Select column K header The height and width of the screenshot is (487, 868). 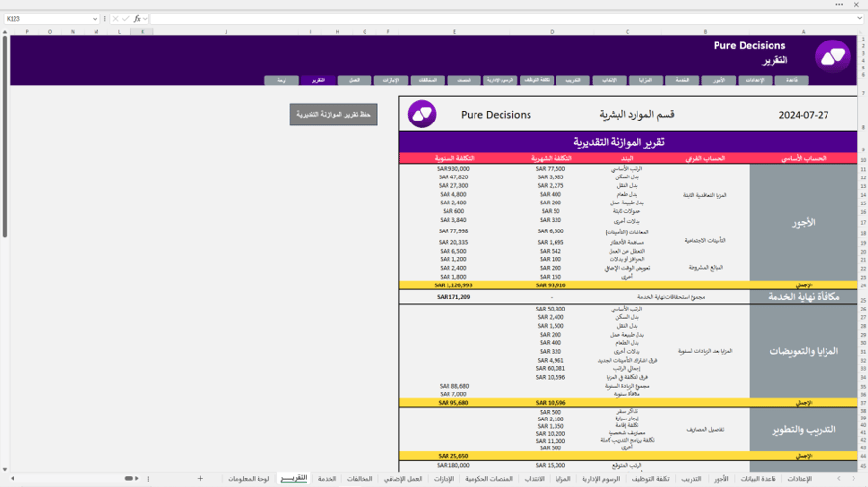(x=143, y=32)
